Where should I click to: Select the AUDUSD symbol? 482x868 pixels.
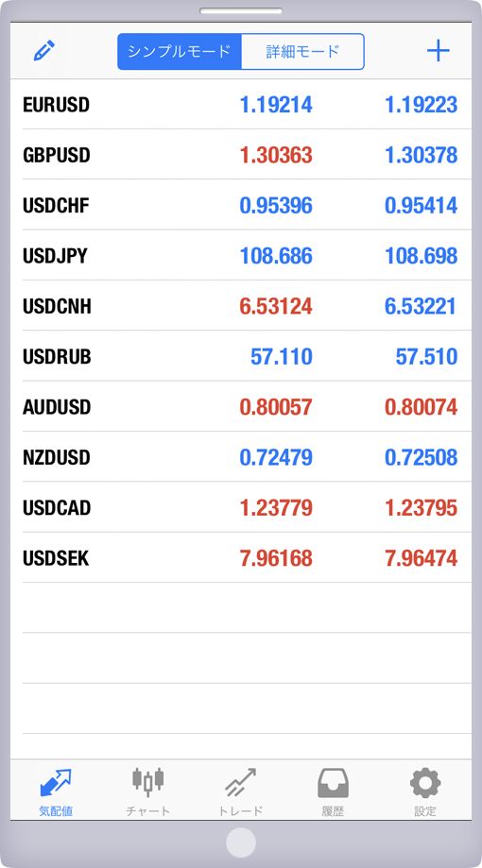57,407
